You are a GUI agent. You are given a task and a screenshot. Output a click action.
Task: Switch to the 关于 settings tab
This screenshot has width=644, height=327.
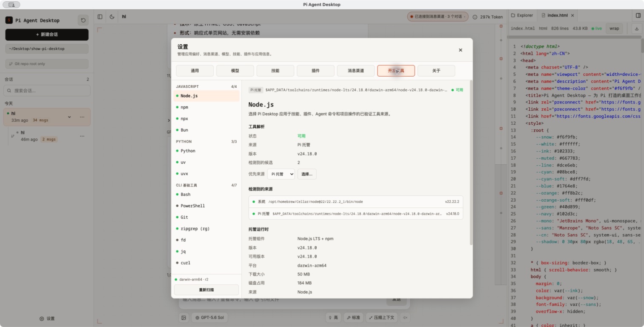click(x=436, y=71)
